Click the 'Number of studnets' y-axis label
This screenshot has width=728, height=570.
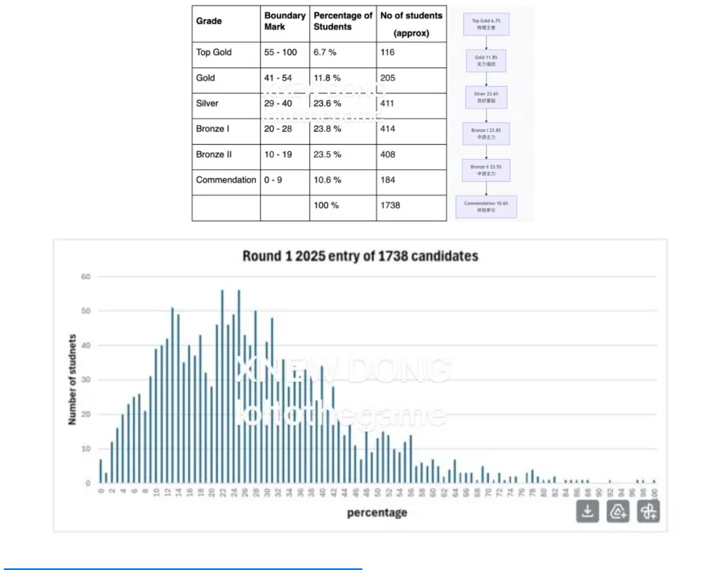coord(72,379)
